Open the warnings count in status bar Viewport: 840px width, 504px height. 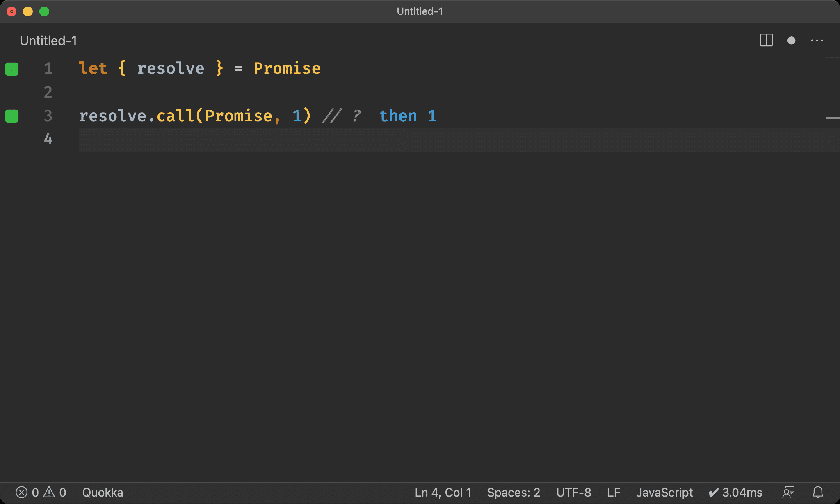(x=55, y=493)
